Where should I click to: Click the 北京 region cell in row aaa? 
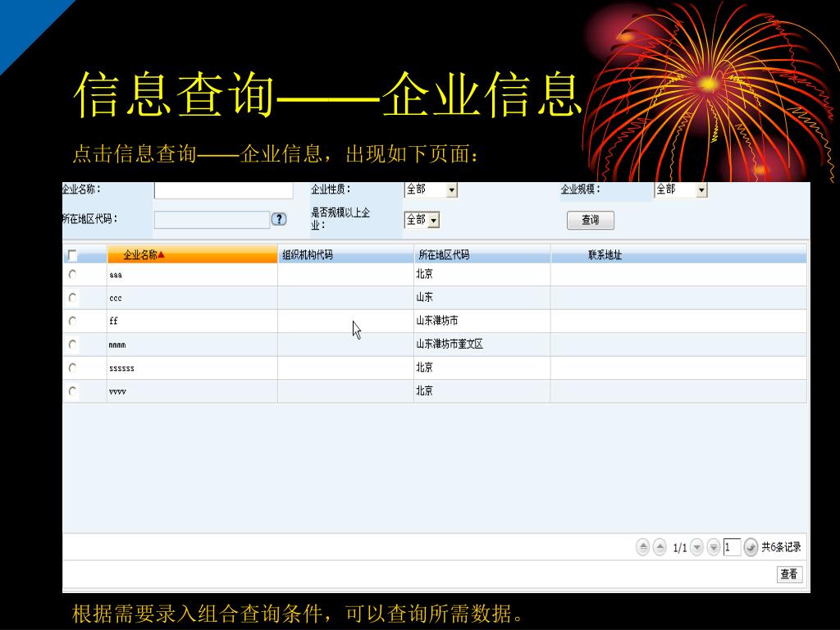point(482,274)
